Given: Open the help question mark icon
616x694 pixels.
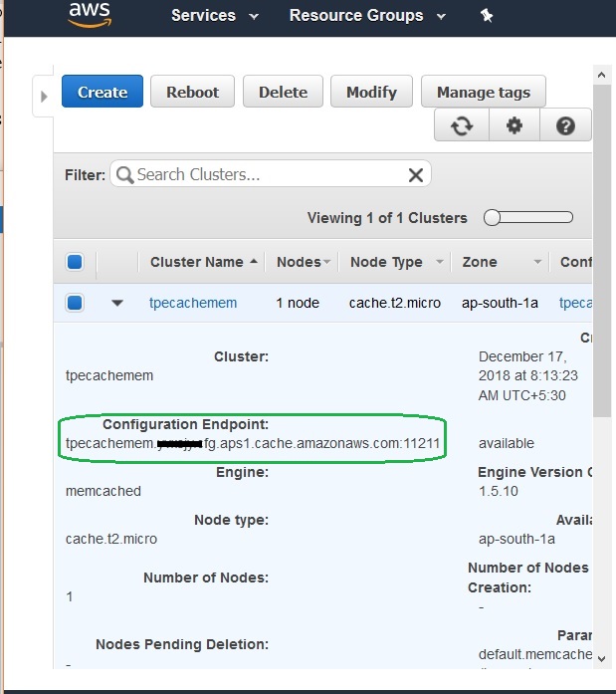Looking at the screenshot, I should 565,126.
